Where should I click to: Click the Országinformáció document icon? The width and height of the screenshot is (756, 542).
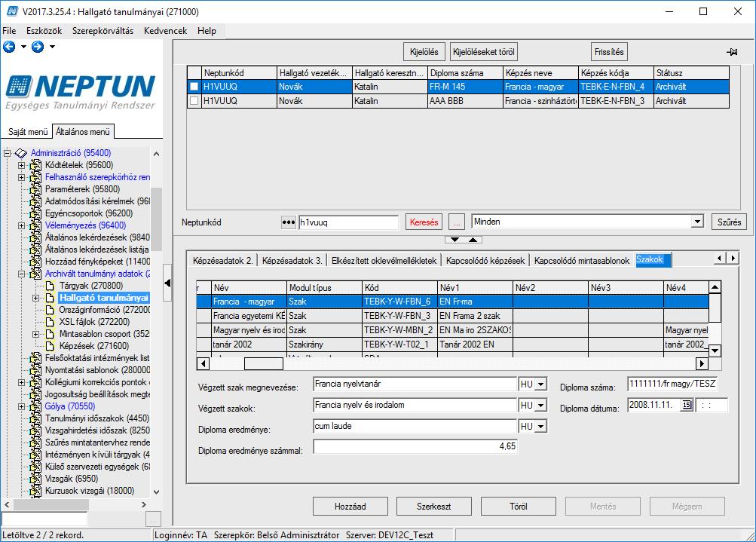pos(50,310)
